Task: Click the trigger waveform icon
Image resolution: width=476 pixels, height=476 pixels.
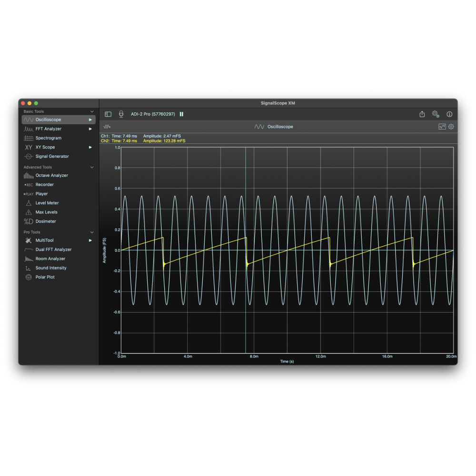Action: click(x=107, y=127)
